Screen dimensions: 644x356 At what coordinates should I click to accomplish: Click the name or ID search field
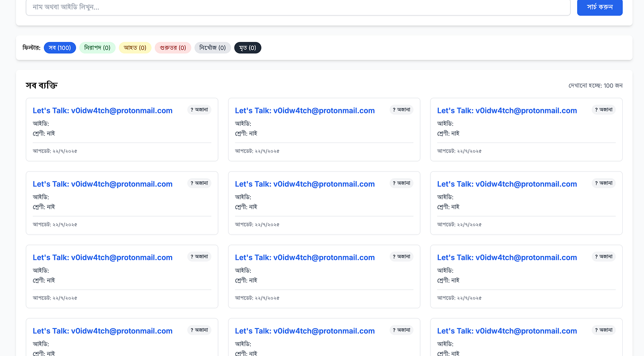[298, 7]
